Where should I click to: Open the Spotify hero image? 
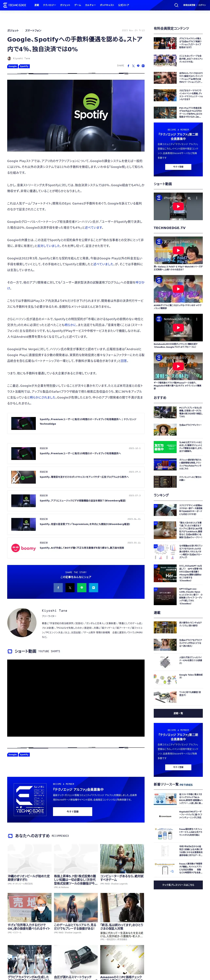point(76,116)
